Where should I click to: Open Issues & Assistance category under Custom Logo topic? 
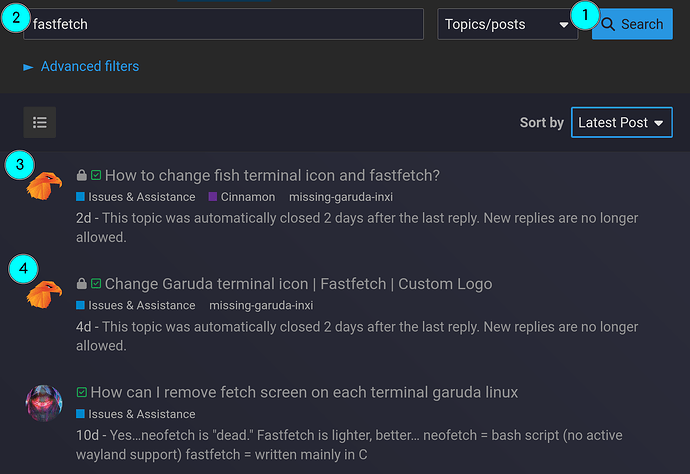[x=136, y=305]
